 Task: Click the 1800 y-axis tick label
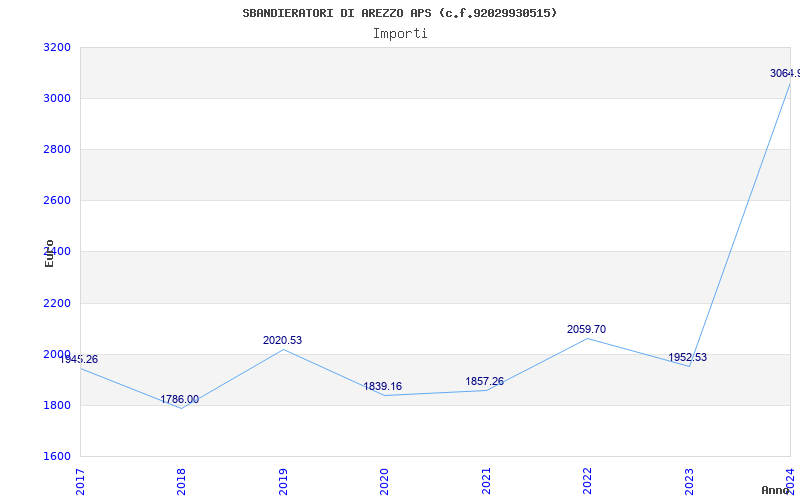point(57,406)
